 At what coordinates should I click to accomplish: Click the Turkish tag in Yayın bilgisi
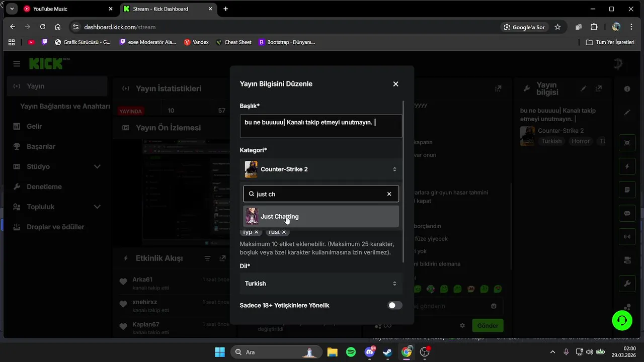pos(551,141)
